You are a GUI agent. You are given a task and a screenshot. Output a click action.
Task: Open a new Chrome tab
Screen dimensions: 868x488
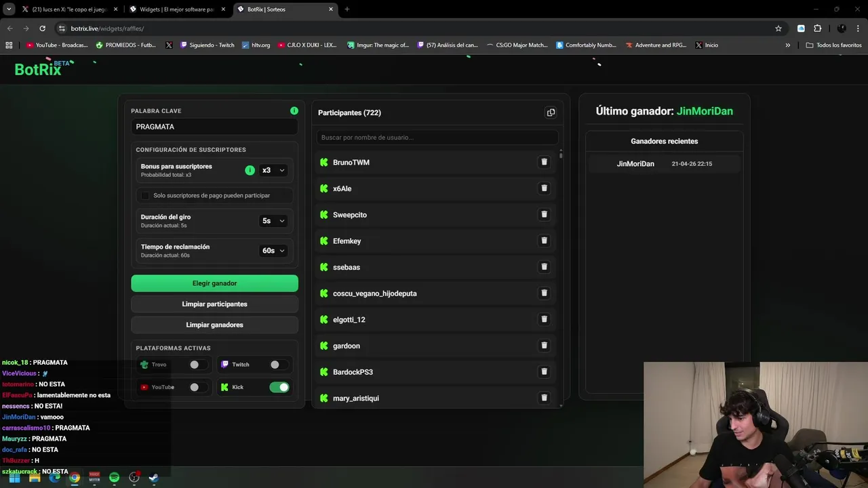[x=347, y=9]
